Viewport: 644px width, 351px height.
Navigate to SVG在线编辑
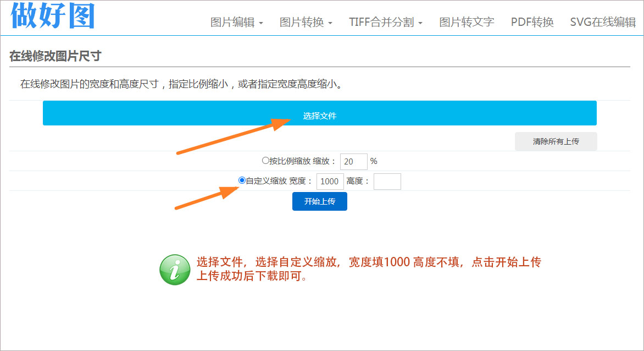pyautogui.click(x=603, y=23)
